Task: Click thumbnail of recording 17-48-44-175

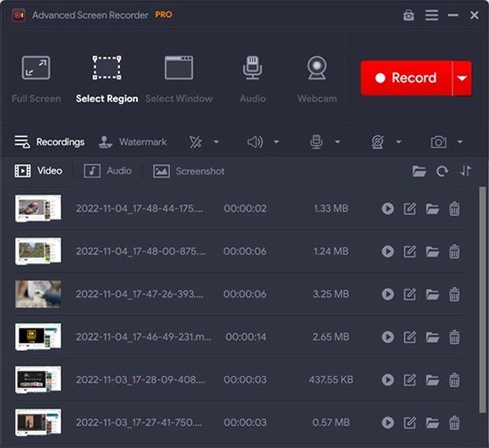Action: [38, 208]
